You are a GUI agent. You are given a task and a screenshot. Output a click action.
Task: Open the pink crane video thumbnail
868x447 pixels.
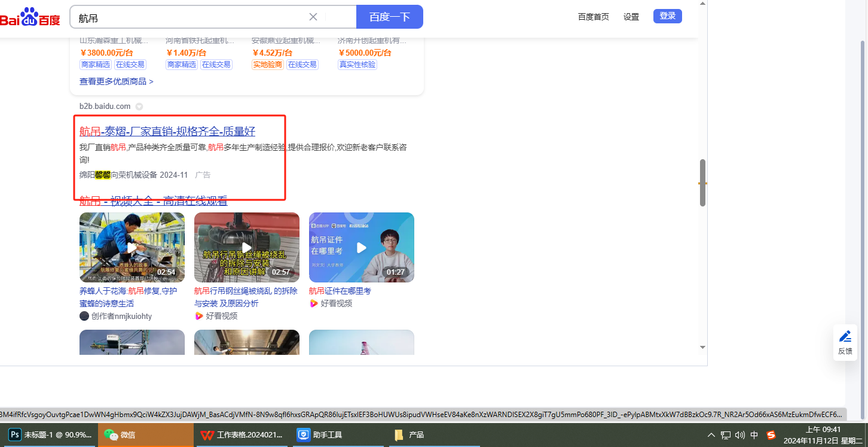point(362,342)
